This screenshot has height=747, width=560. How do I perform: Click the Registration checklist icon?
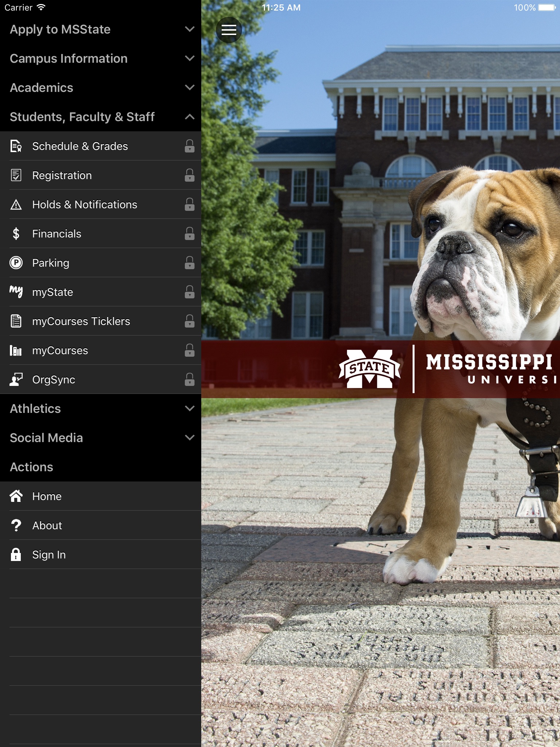16,175
